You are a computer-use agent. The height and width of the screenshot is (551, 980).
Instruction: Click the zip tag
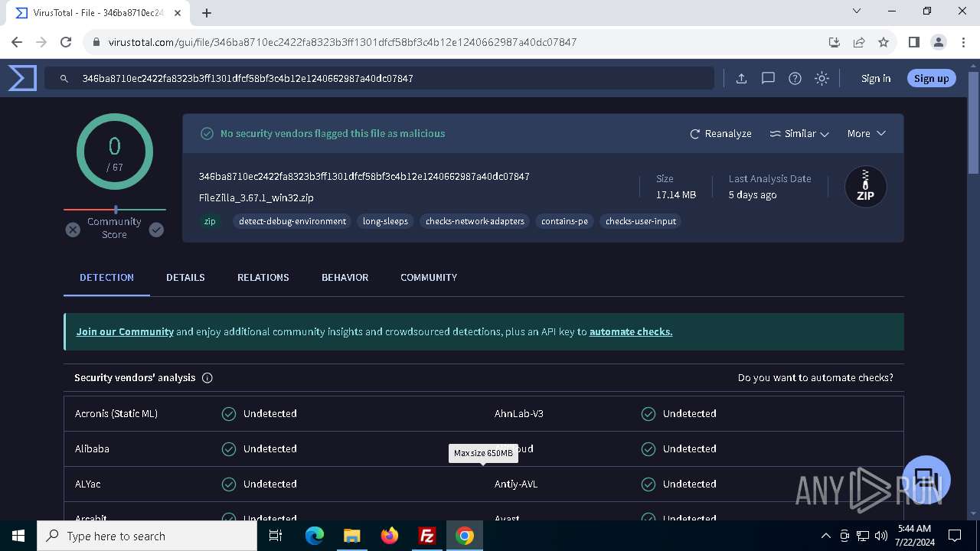click(x=210, y=221)
